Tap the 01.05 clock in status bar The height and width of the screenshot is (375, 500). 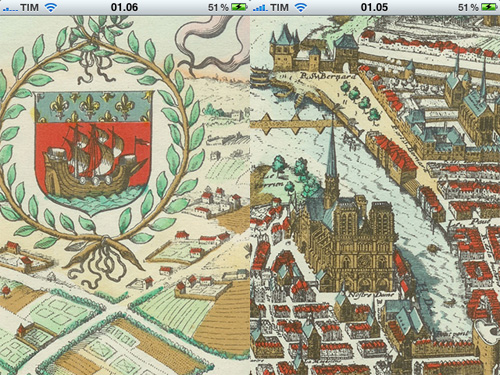click(374, 7)
